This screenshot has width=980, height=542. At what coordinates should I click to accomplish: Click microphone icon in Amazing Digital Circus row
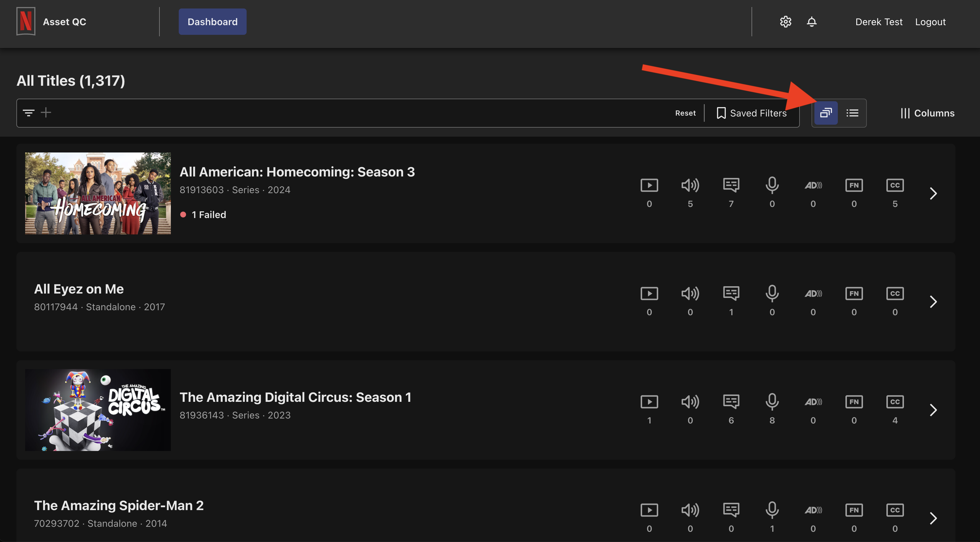point(772,402)
